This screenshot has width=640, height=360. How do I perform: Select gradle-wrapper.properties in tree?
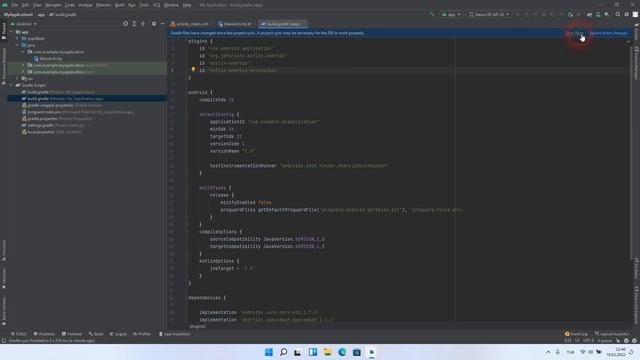tap(62, 105)
